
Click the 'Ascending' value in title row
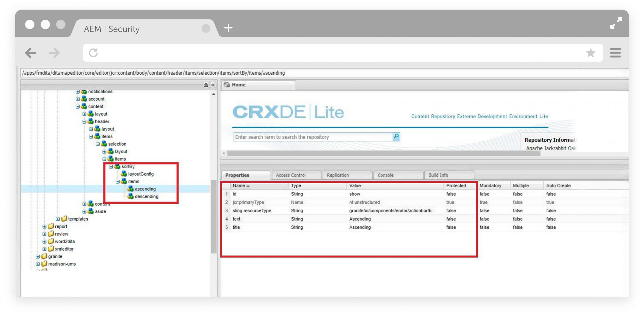click(x=360, y=227)
